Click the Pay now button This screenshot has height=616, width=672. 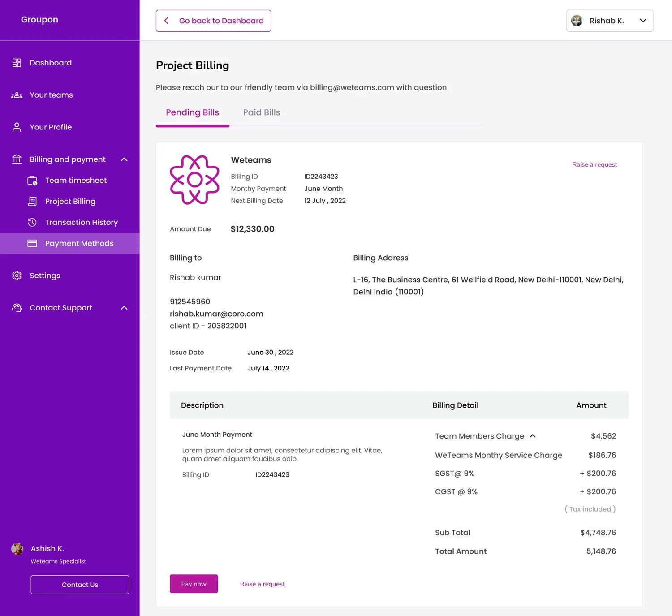point(194,584)
